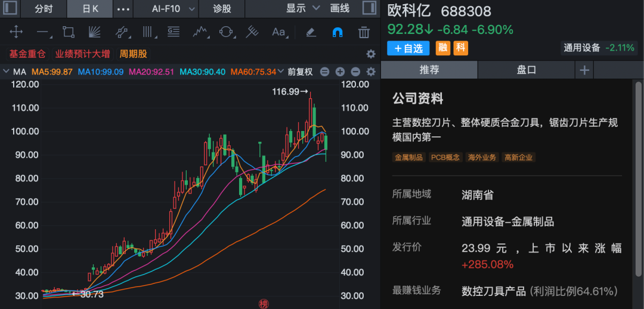Open the 前复权 adjustment dropdown

coord(300,72)
